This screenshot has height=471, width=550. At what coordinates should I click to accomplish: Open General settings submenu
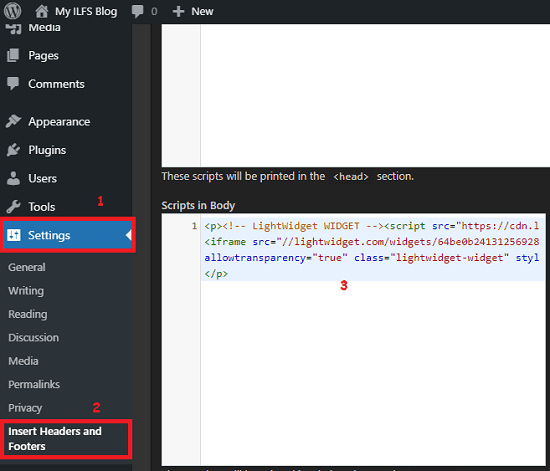click(27, 267)
